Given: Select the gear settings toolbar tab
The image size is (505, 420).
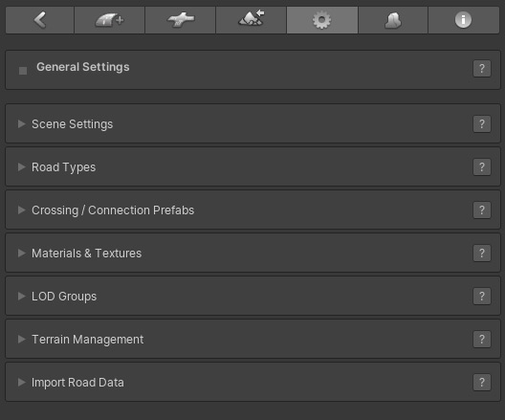Looking at the screenshot, I should (x=322, y=20).
